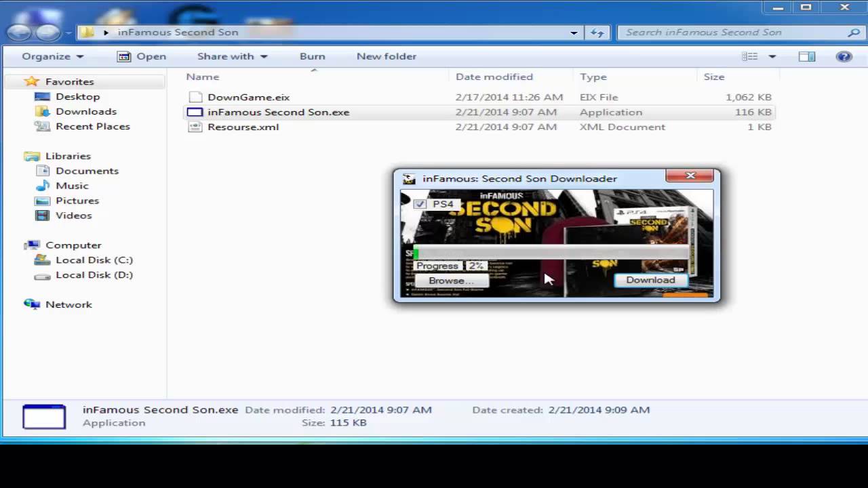Image resolution: width=868 pixels, height=488 pixels.
Task: Click the Pictures library icon
Action: point(42,201)
